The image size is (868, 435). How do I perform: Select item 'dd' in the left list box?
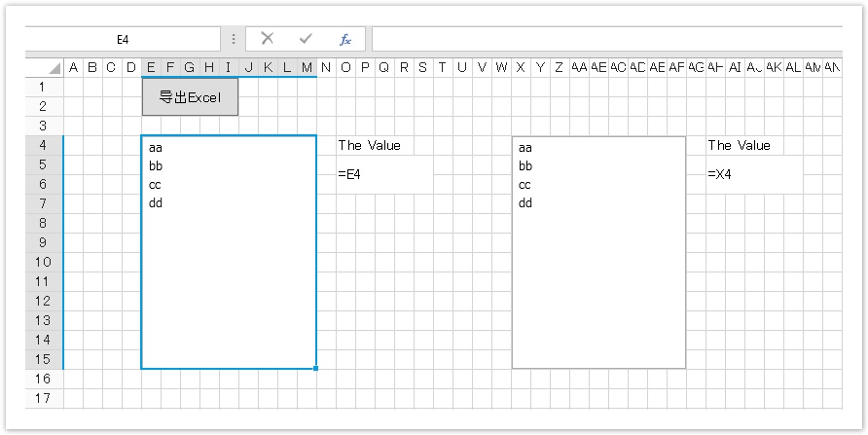click(x=157, y=203)
